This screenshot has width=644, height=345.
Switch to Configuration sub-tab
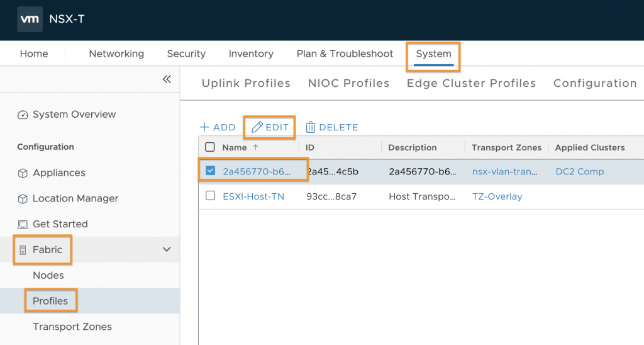pyautogui.click(x=595, y=83)
